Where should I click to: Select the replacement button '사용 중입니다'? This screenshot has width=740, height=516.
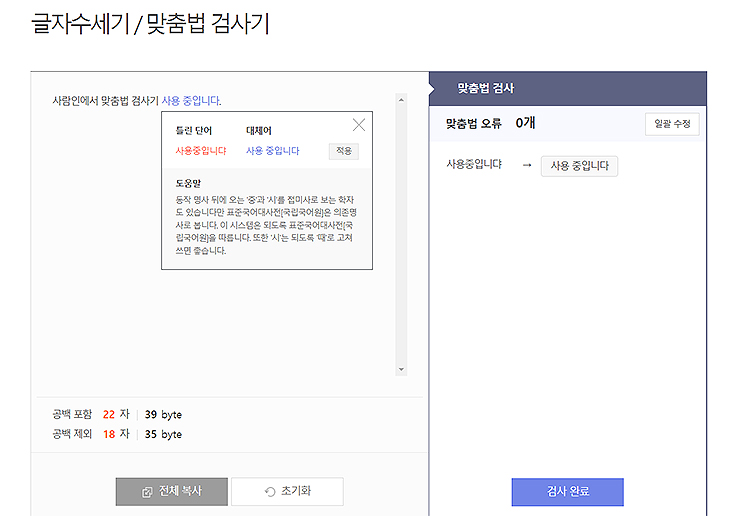[x=579, y=166]
